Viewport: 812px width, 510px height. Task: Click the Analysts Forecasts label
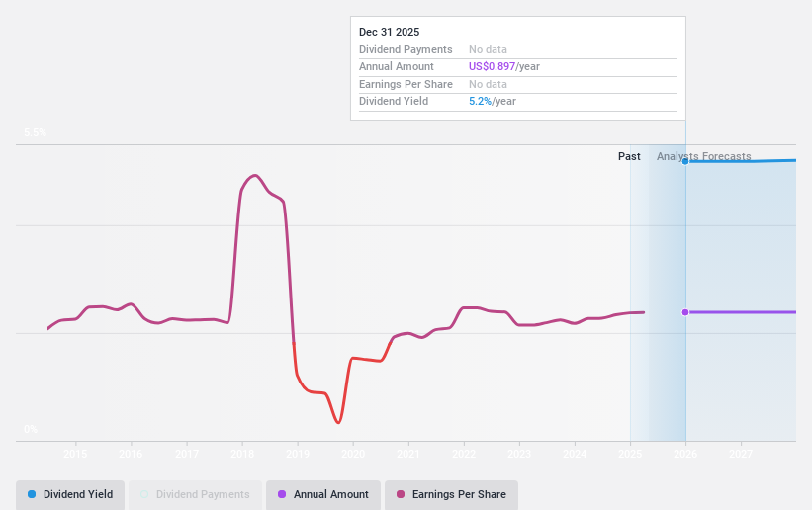tap(704, 156)
